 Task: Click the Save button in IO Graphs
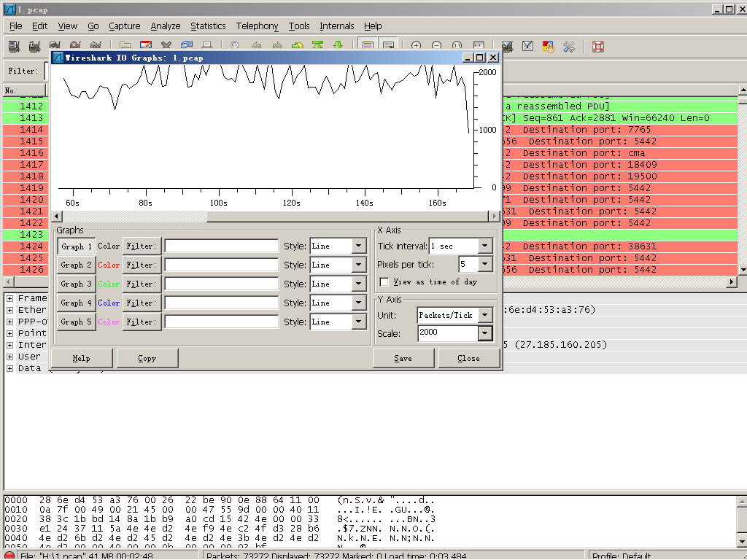pos(403,358)
